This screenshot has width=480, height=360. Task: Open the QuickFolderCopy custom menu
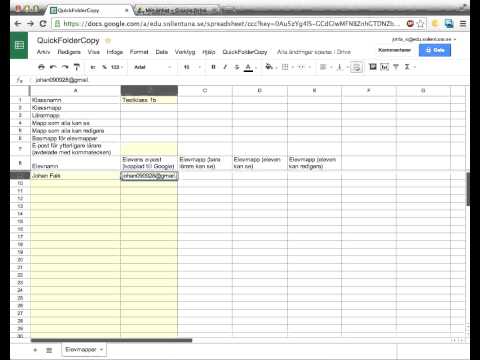245,52
